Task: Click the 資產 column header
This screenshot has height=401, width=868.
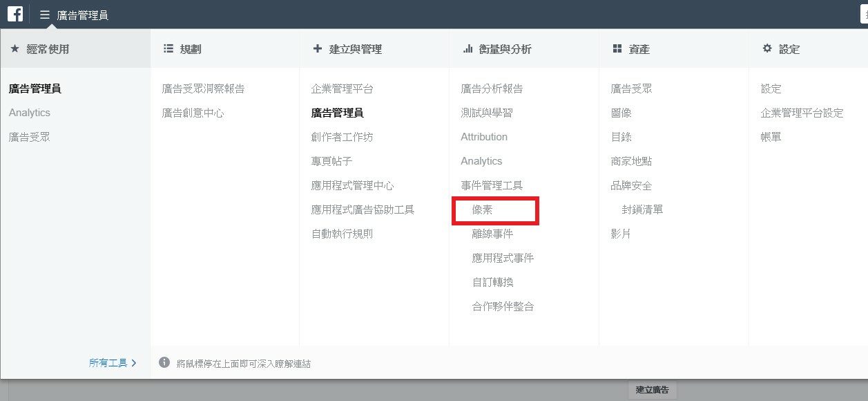Action: click(639, 49)
